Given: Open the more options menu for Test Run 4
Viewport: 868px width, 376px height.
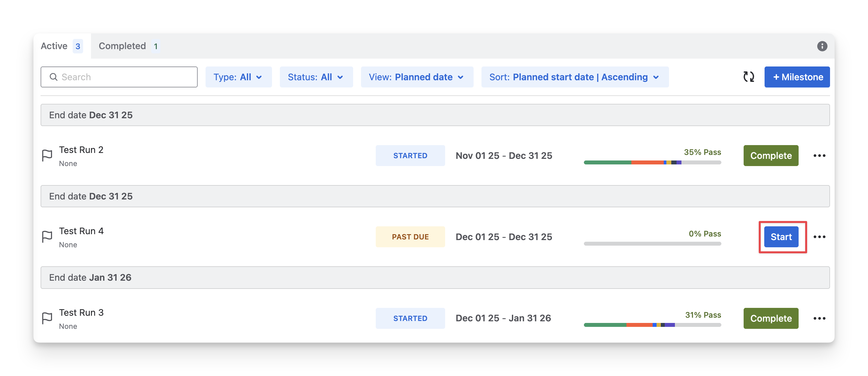Looking at the screenshot, I should [x=819, y=237].
